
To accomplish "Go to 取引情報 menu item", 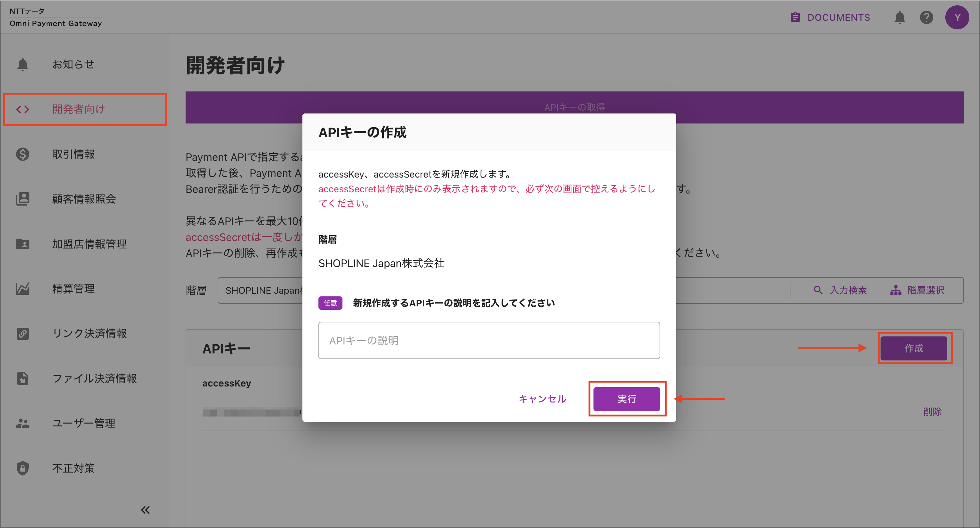I will (x=85, y=154).
